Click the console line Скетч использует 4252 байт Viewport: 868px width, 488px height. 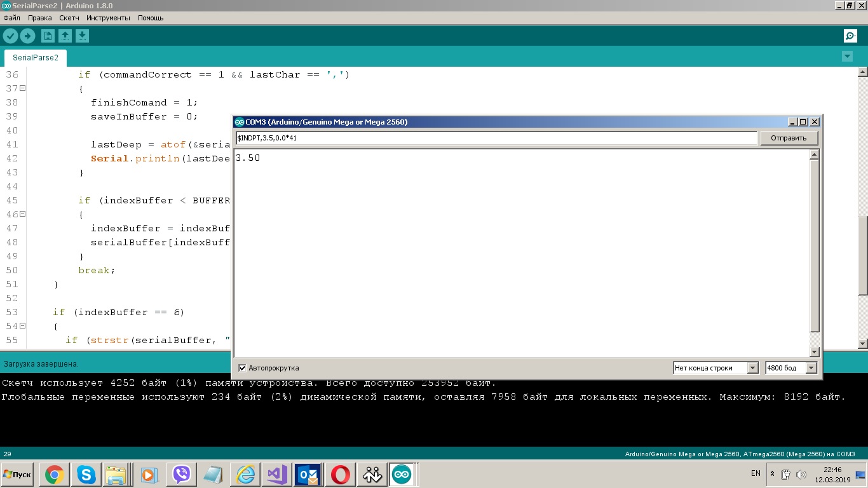tap(249, 383)
